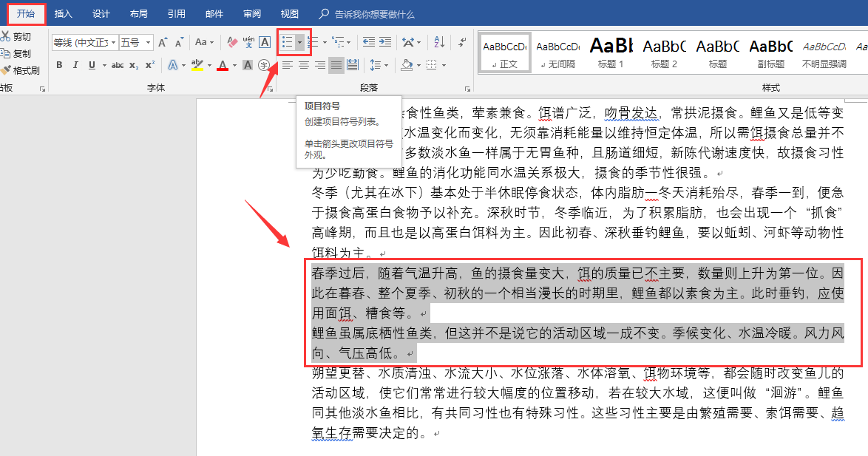Open the Change Case (Aa) dropdown
The image size is (868, 456).
pyautogui.click(x=204, y=42)
